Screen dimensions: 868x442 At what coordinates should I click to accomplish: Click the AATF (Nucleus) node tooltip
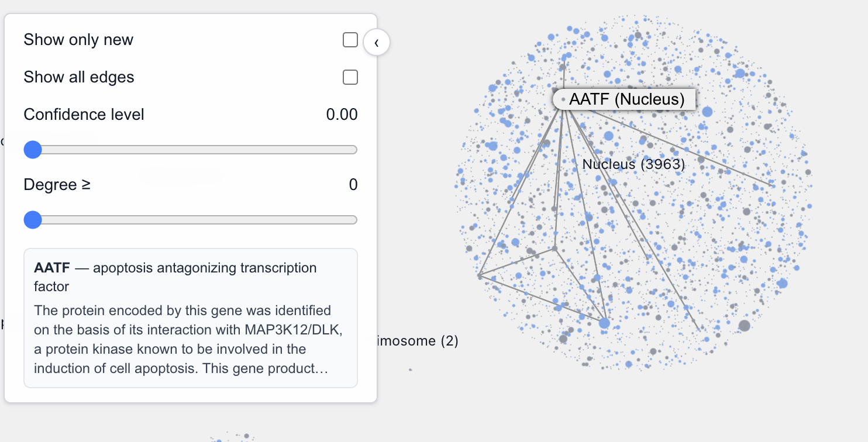coord(626,99)
